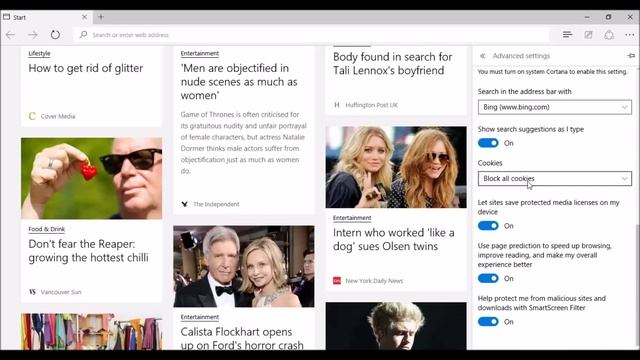
Task: Open 'Calista Flockhart opens up' article
Action: point(242,338)
